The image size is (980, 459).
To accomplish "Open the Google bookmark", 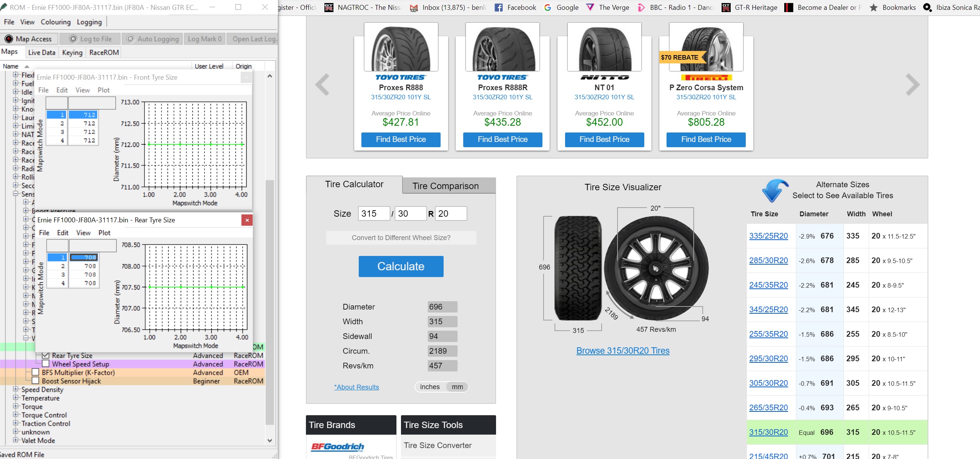I will [x=561, y=7].
